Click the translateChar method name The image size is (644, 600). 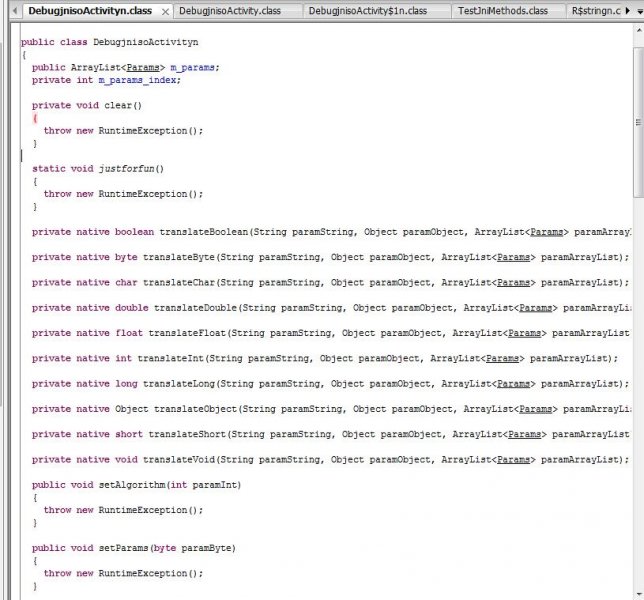(179, 283)
